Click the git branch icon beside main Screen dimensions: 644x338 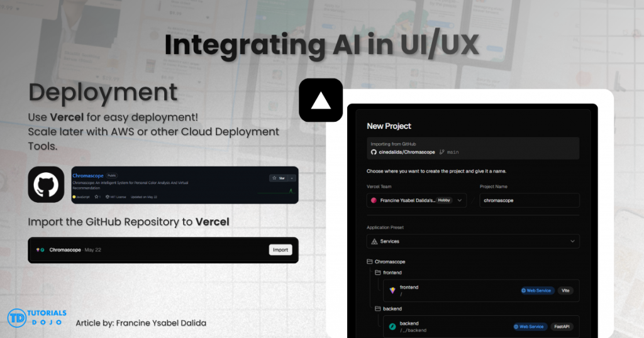click(x=442, y=152)
